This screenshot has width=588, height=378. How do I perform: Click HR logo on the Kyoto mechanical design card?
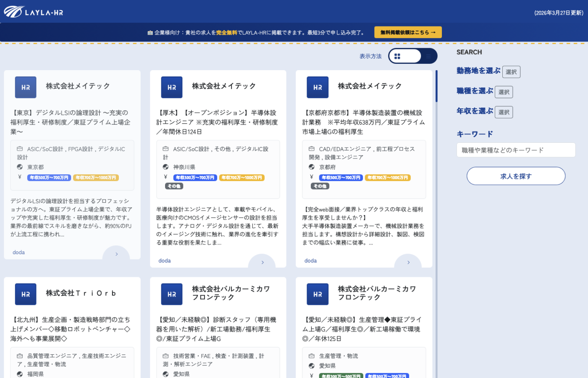coord(318,87)
